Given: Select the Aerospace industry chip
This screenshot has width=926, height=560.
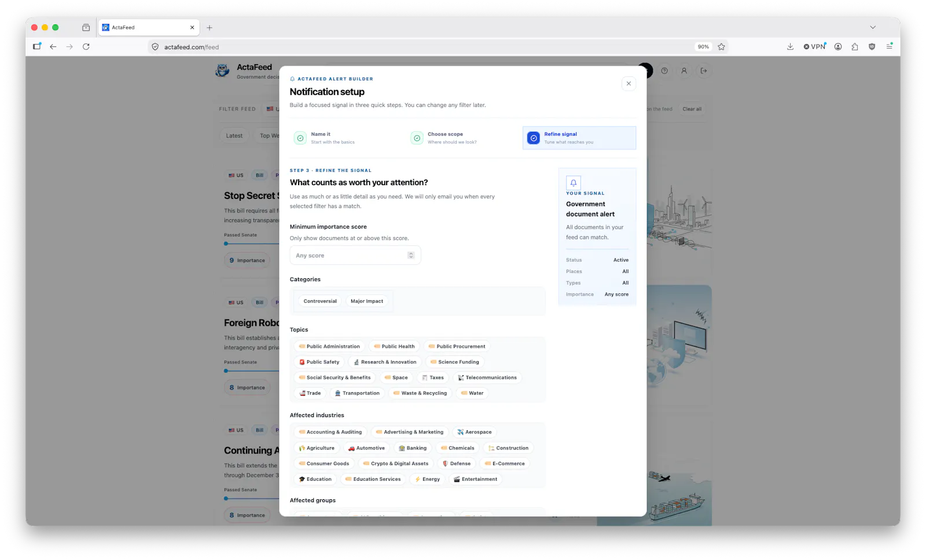Looking at the screenshot, I should 475,432.
